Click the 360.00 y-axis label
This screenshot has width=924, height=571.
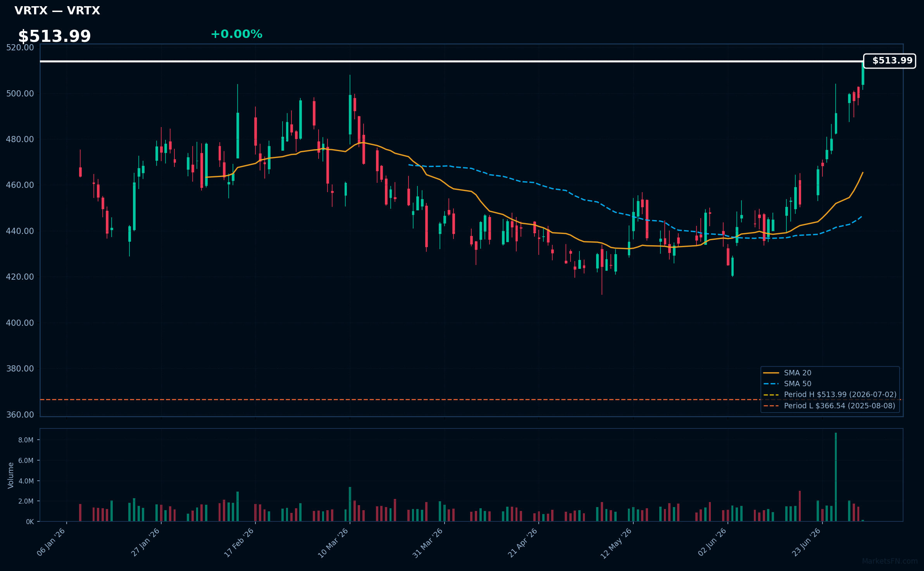pos(20,415)
